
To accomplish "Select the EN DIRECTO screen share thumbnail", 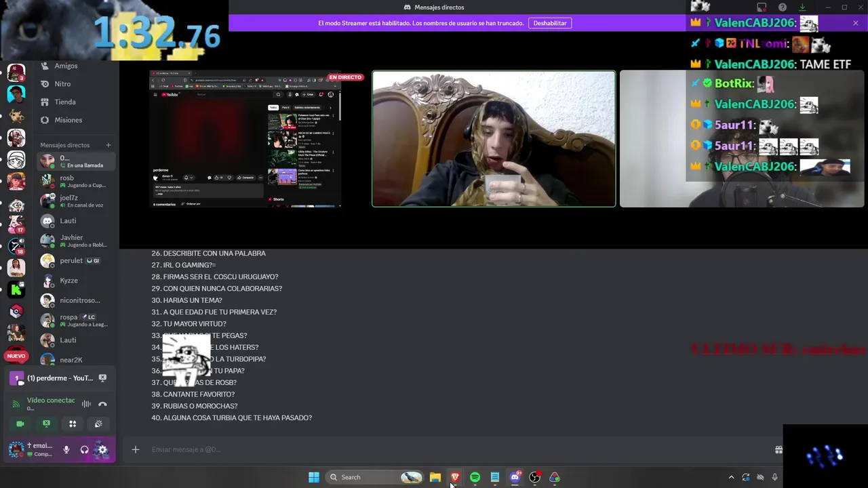I will [246, 139].
